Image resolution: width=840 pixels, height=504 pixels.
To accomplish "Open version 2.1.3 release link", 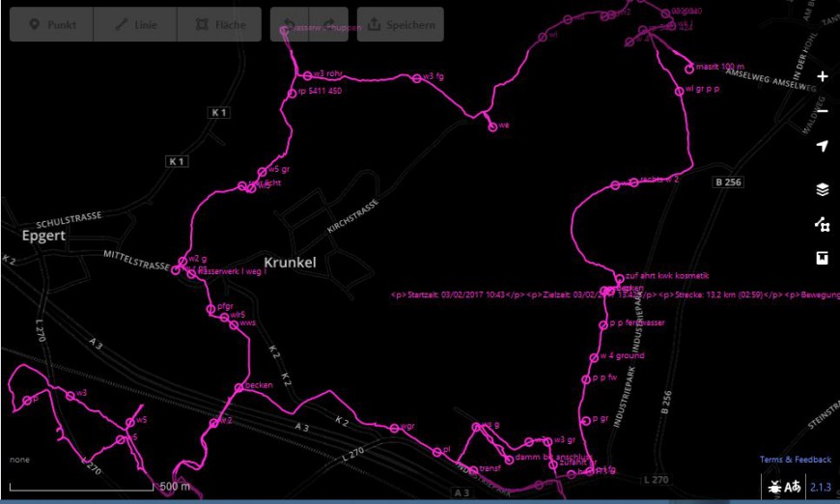I will tap(820, 487).
